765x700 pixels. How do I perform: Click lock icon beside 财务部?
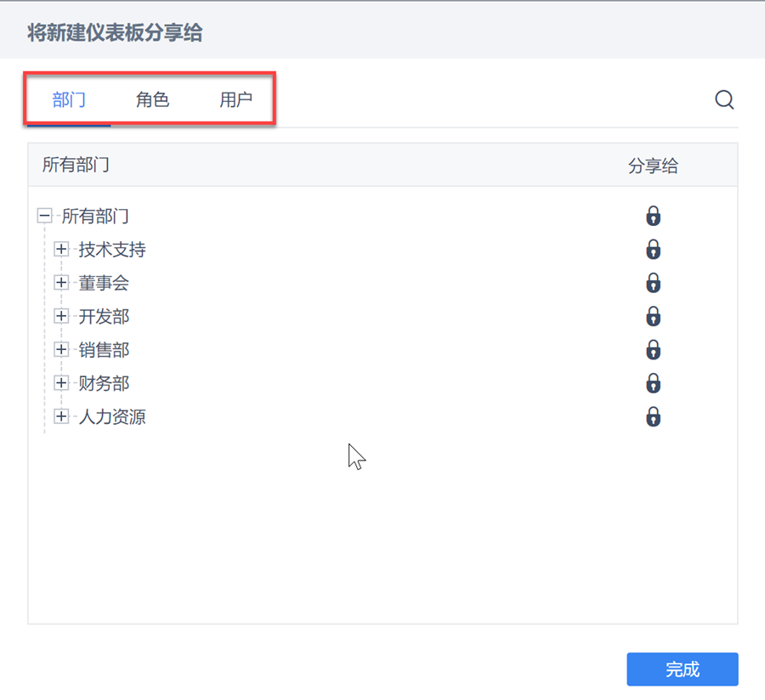[x=653, y=383]
